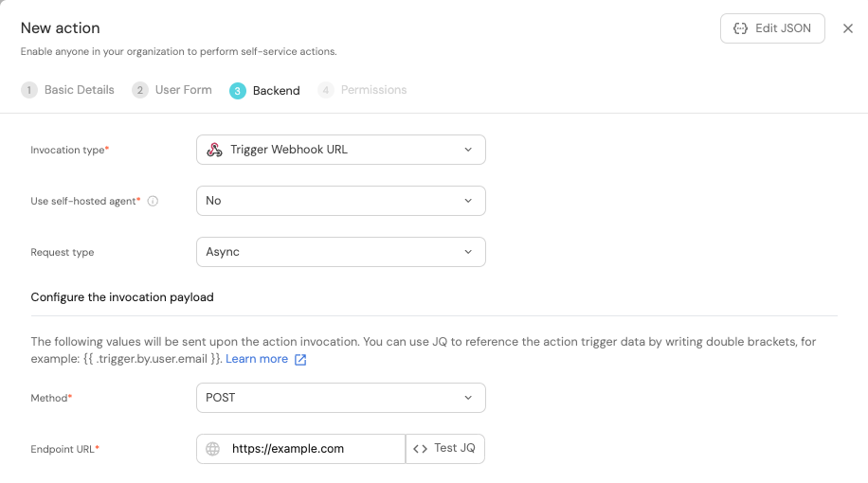Image resolution: width=868 pixels, height=483 pixels.
Task: Switch to the User Form step
Action: tap(183, 90)
